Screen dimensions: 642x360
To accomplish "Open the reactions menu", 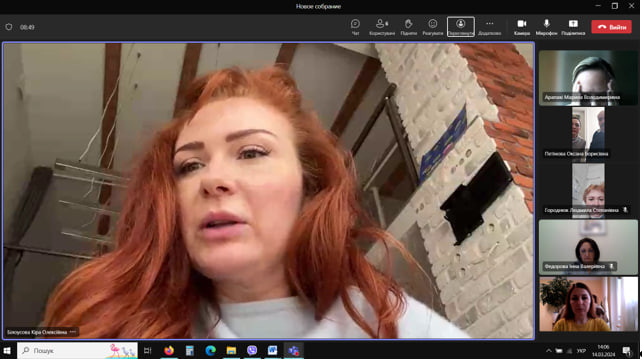I will pyautogui.click(x=433, y=27).
